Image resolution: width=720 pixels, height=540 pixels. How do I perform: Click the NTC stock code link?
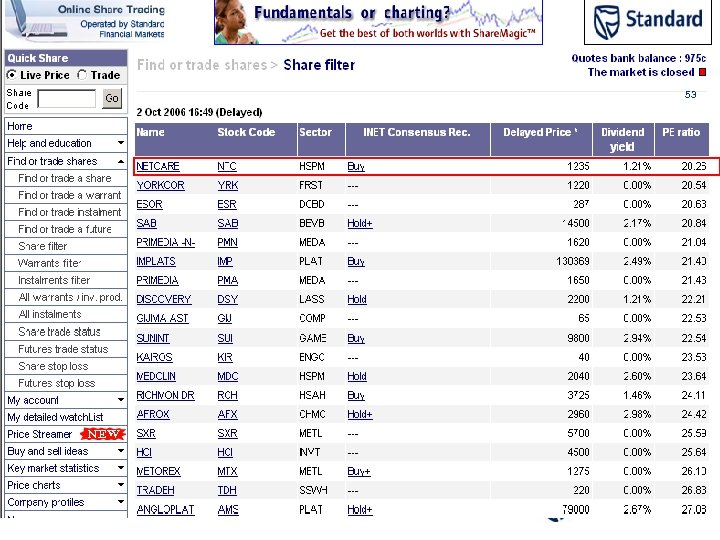point(227,166)
